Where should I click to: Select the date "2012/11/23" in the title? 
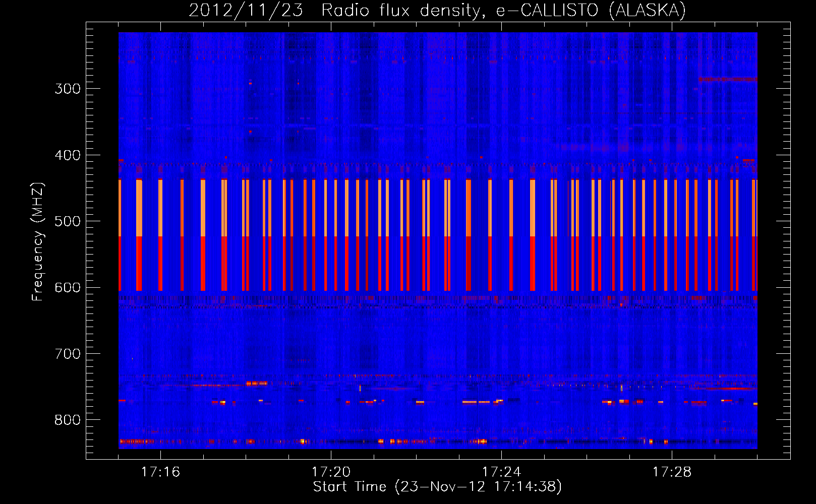(246, 10)
